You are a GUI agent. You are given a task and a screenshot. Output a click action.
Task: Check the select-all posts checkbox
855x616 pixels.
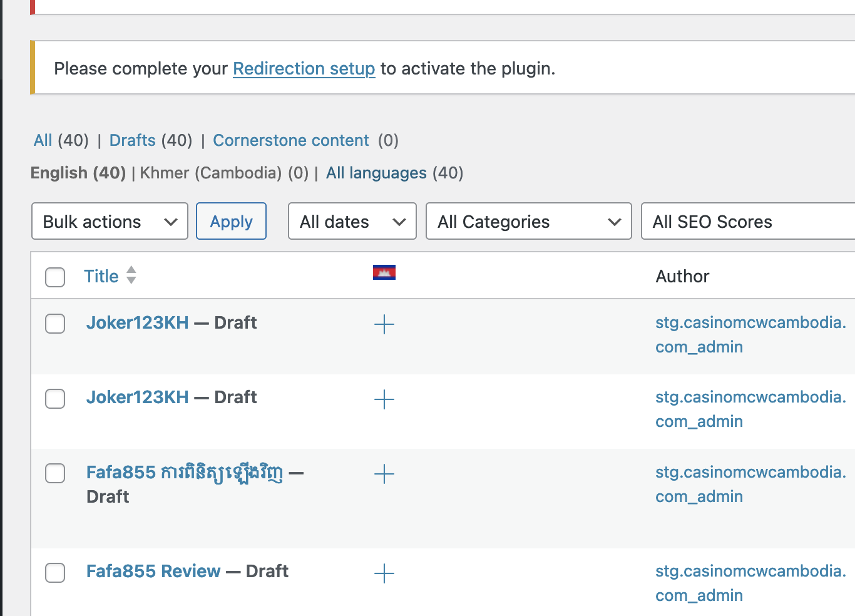(55, 277)
